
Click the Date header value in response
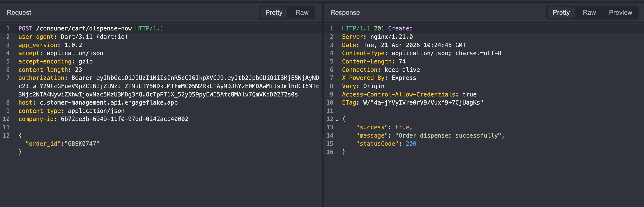pyautogui.click(x=414, y=45)
